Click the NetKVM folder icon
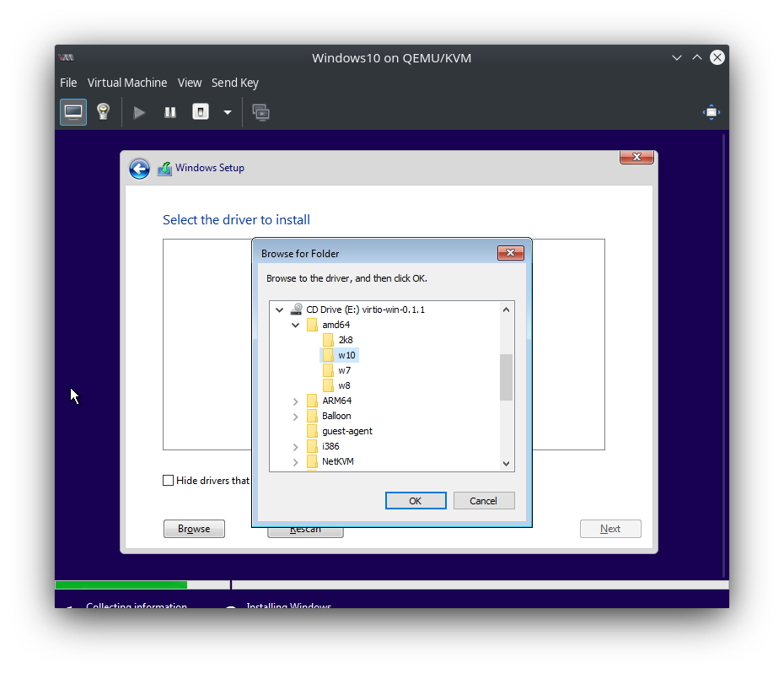The height and width of the screenshot is (673, 784). (312, 461)
